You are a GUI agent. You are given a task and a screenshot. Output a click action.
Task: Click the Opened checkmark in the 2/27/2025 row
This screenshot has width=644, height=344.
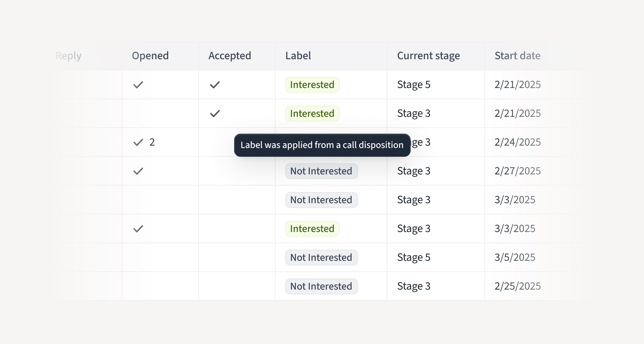coord(138,171)
